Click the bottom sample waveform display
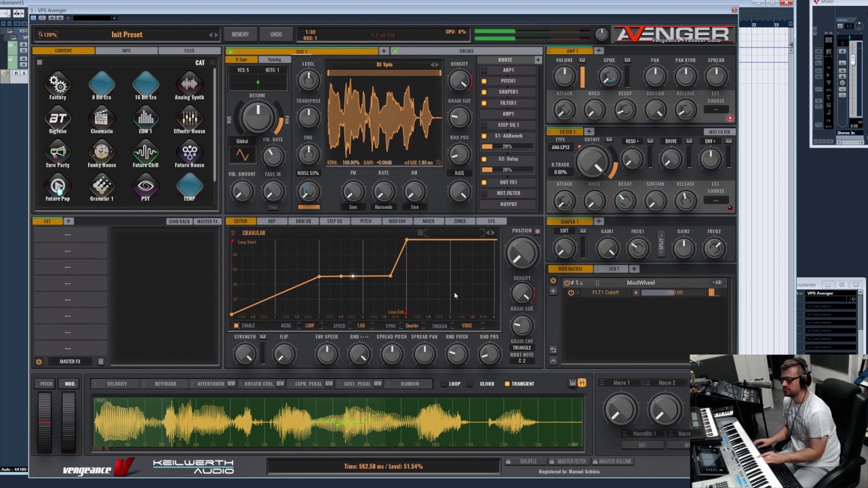This screenshot has width=868, height=488. [x=338, y=424]
